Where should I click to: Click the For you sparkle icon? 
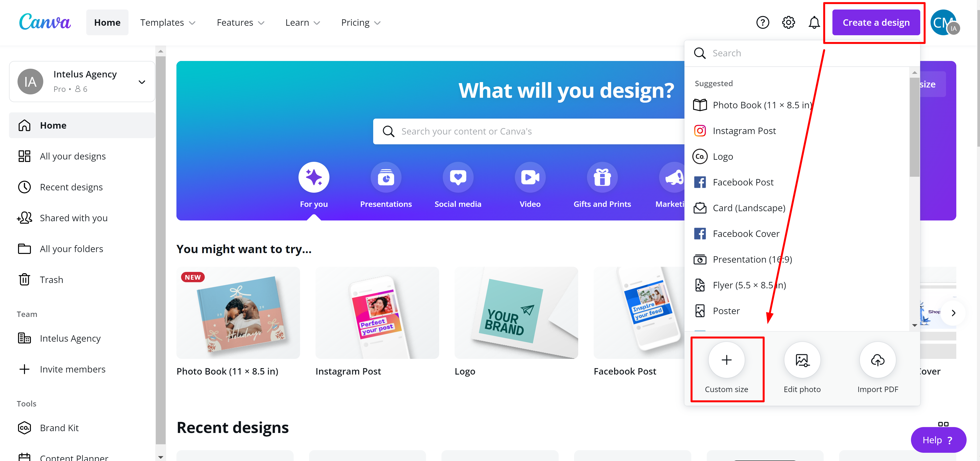(313, 177)
